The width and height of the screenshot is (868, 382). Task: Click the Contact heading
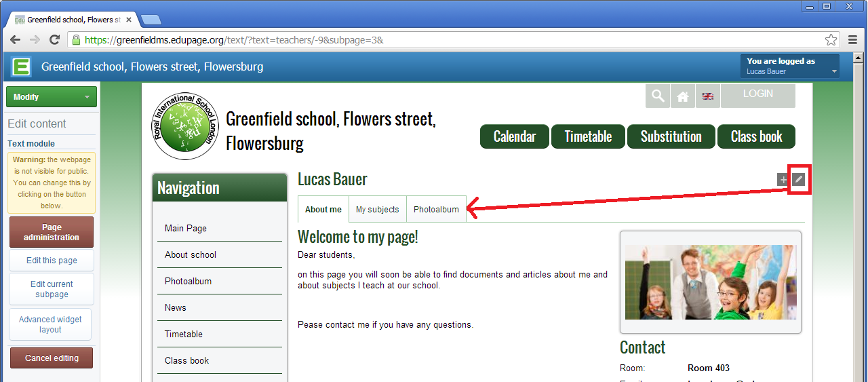coord(643,347)
